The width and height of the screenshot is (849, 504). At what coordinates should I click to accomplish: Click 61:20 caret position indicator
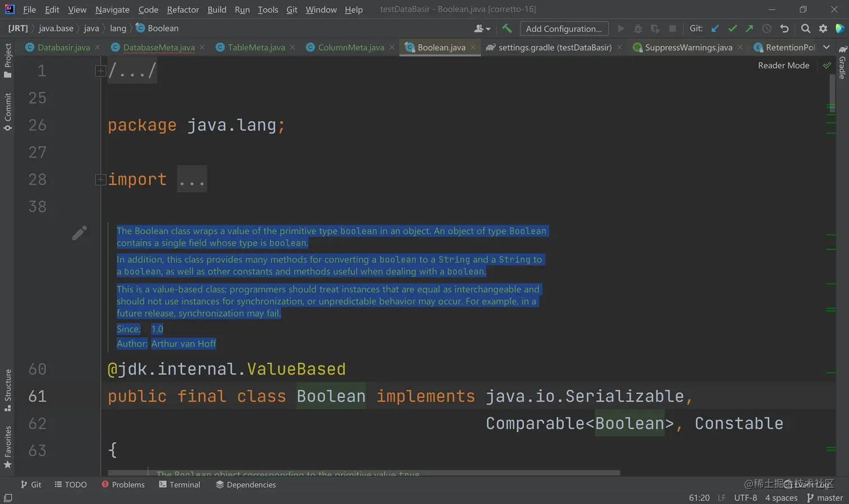tap(699, 498)
